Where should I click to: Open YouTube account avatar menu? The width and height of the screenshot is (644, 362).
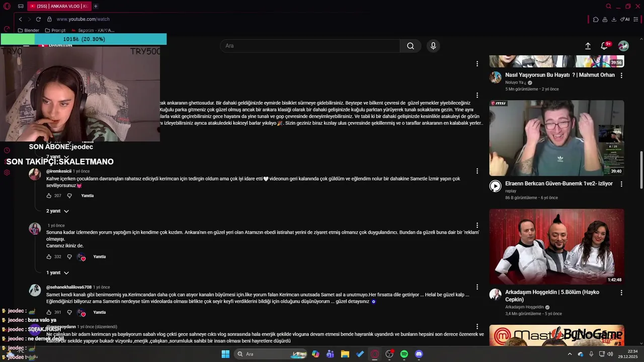point(623,46)
